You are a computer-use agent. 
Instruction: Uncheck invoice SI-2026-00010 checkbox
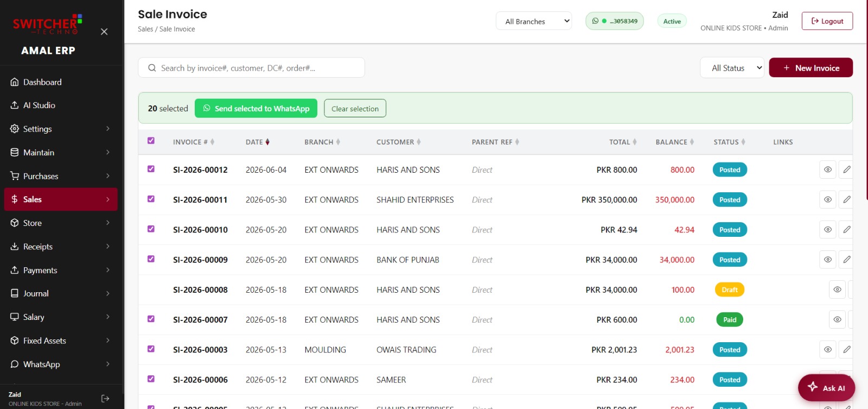151,229
